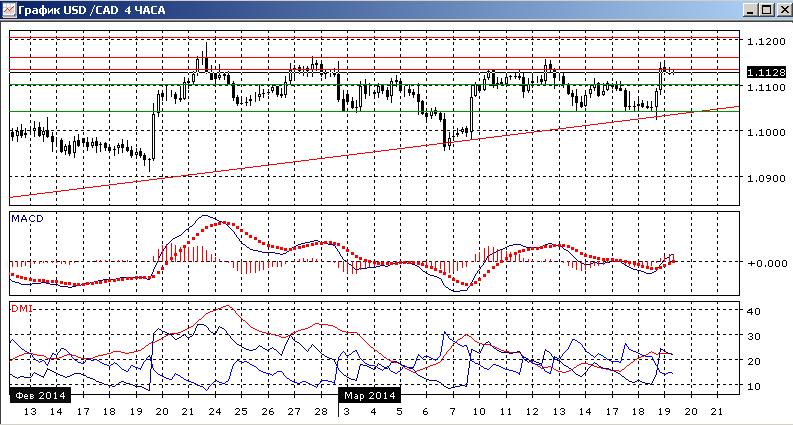Click the 1.1100 price axis label
The width and height of the screenshot is (793, 425).
click(x=767, y=88)
